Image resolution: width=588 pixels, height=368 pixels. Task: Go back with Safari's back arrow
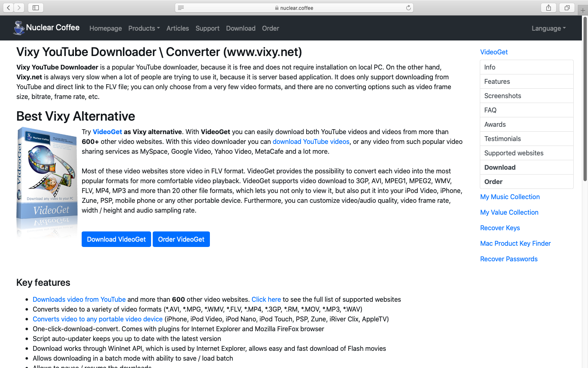tap(8, 8)
